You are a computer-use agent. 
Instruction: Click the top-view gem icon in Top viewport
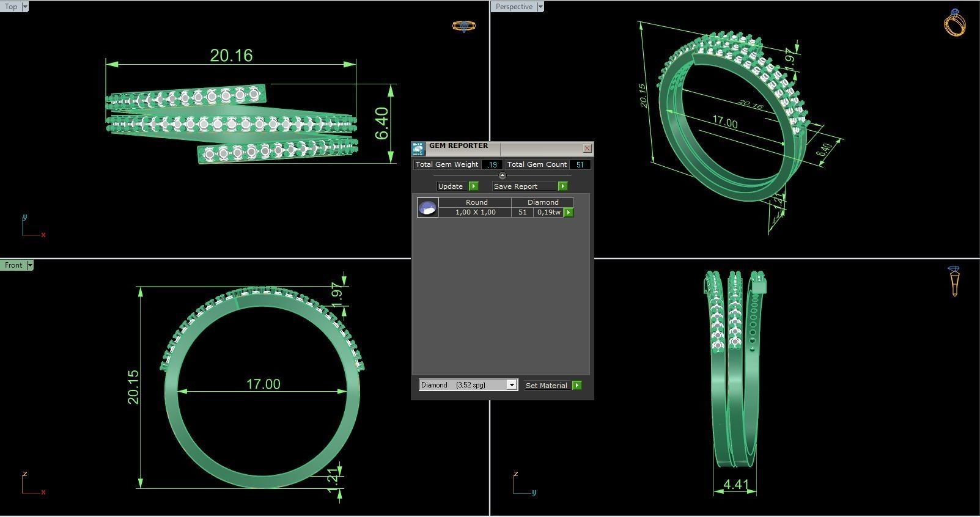coord(463,26)
